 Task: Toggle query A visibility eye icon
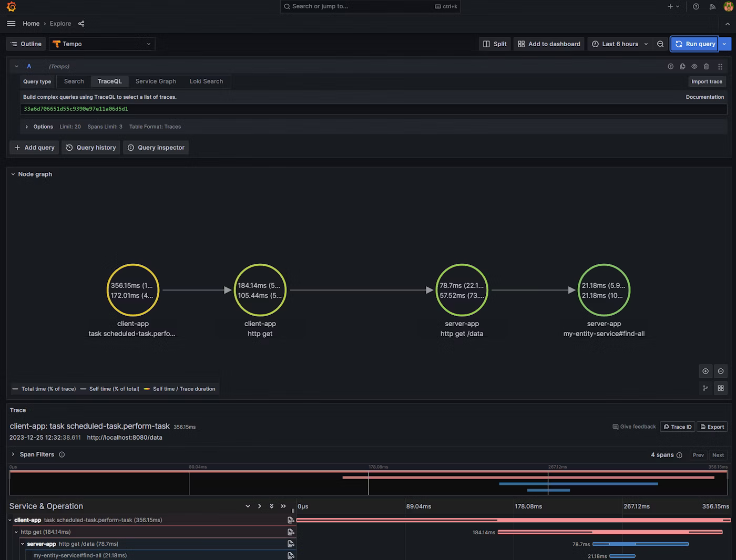pos(694,67)
